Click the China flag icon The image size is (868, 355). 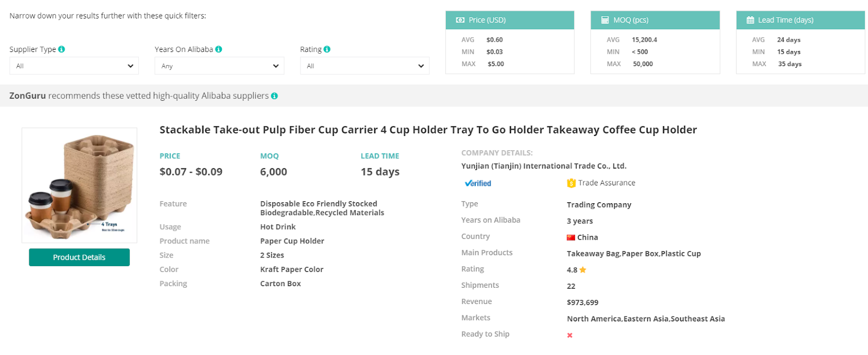570,237
